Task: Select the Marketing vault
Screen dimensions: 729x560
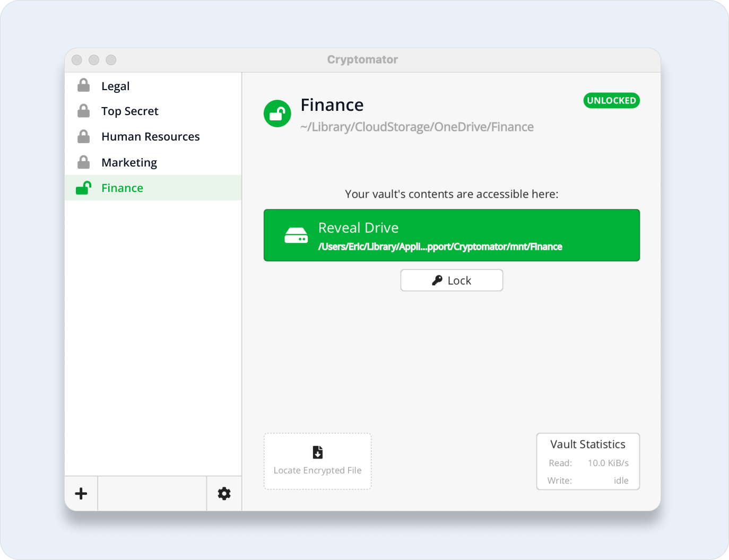Action: tap(153, 162)
